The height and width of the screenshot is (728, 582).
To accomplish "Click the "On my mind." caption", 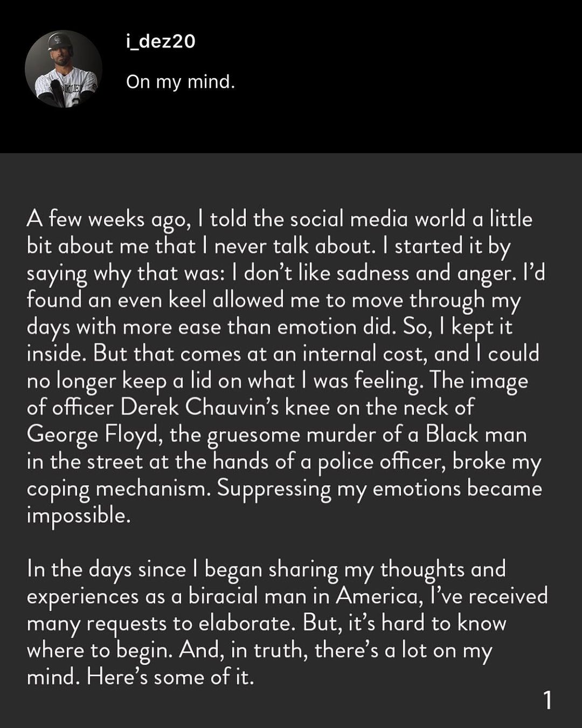I will click(x=181, y=82).
